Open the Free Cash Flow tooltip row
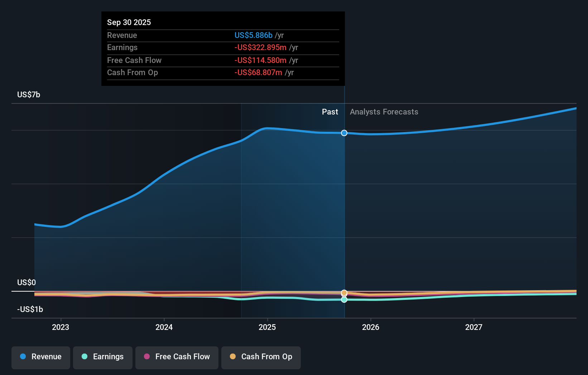Viewport: 588px width, 375px height. (134, 60)
